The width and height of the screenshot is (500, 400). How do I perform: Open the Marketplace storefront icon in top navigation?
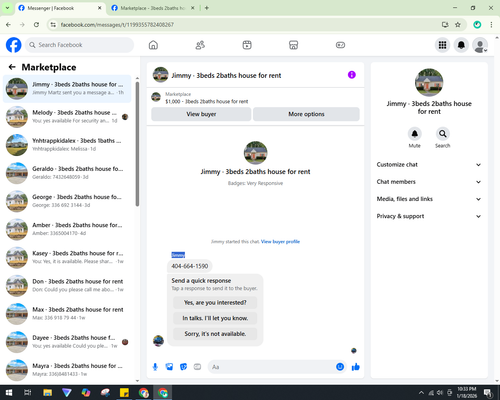(293, 45)
